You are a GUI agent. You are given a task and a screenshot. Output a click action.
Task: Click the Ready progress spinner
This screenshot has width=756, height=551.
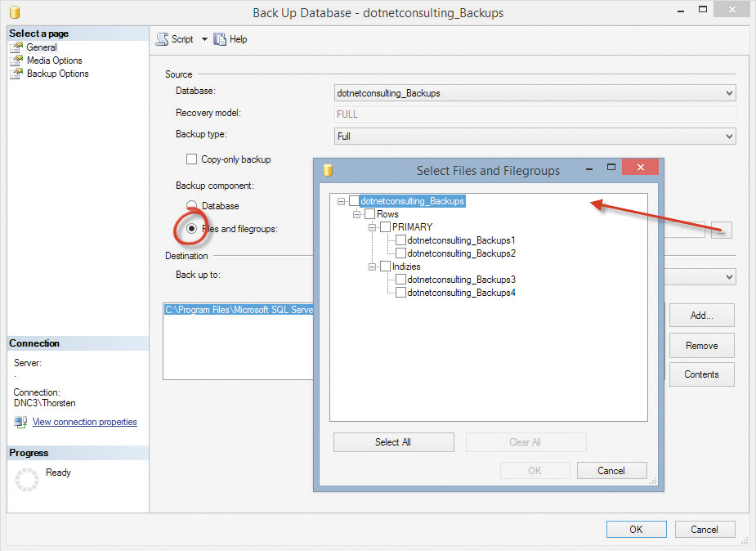coord(26,479)
